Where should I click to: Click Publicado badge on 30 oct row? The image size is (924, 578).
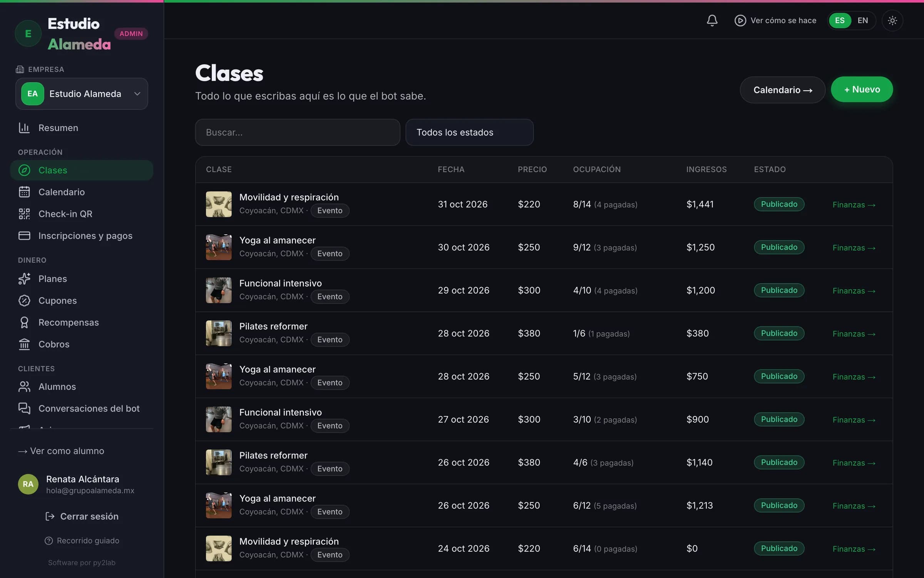pos(779,247)
